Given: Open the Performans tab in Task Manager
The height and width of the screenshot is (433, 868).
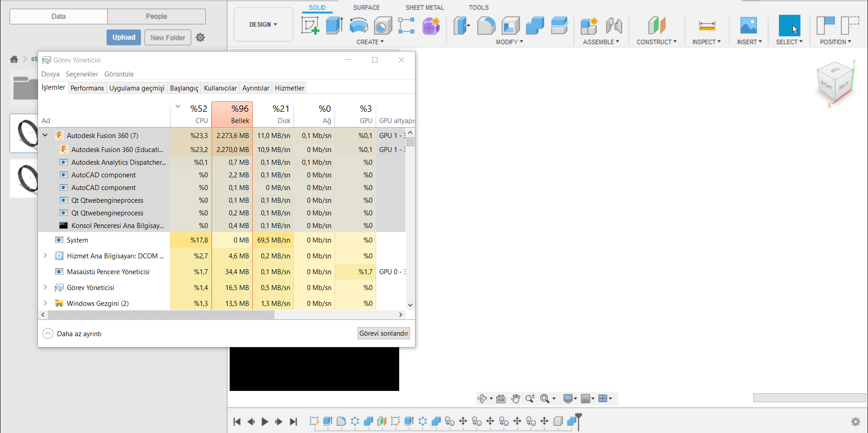Looking at the screenshot, I should pos(87,88).
